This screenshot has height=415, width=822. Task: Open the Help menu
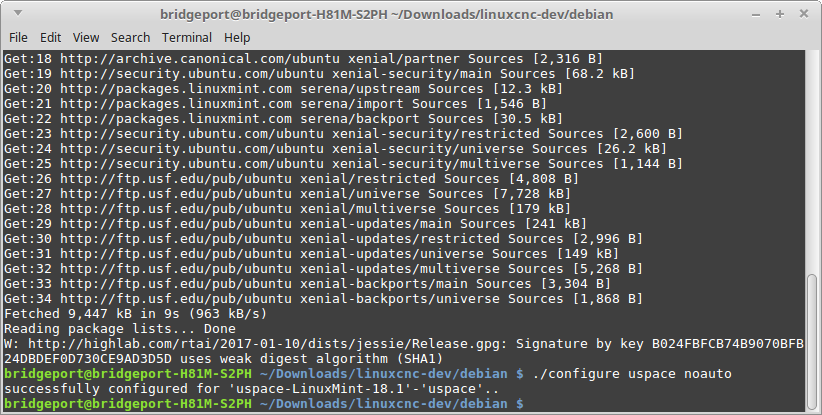pyautogui.click(x=237, y=37)
